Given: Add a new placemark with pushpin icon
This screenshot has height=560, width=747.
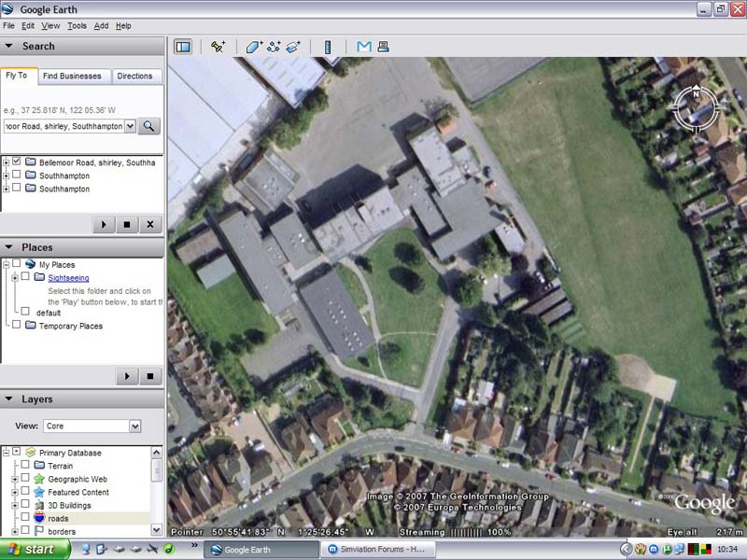Looking at the screenshot, I should pyautogui.click(x=218, y=47).
